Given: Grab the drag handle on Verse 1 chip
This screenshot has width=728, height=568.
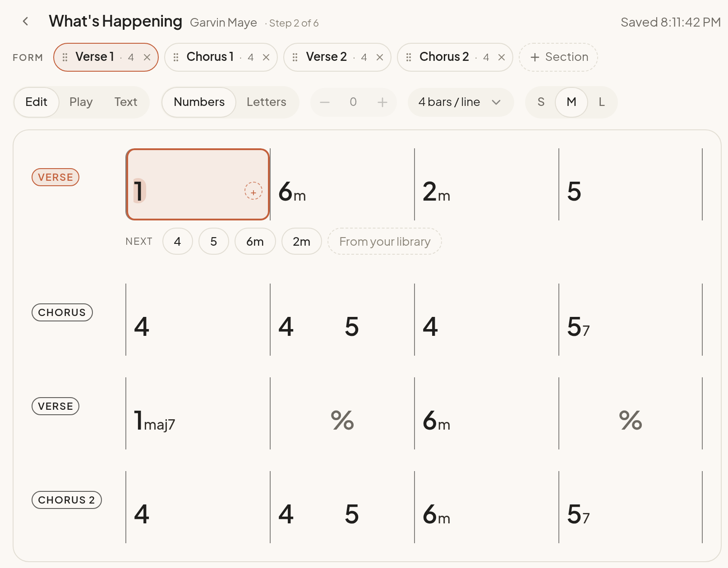Looking at the screenshot, I should 65,57.
